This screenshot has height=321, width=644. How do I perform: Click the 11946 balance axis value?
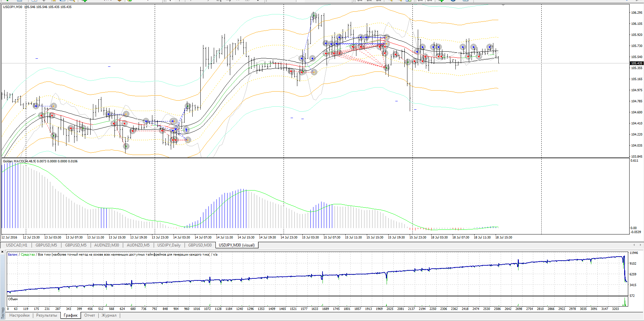634,253
